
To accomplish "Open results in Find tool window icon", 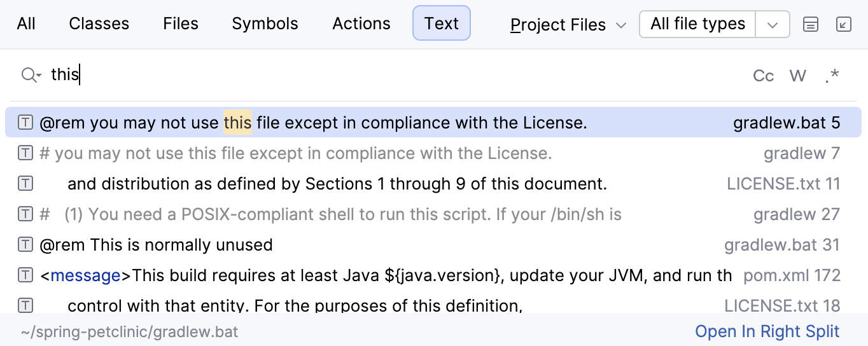I will point(843,25).
